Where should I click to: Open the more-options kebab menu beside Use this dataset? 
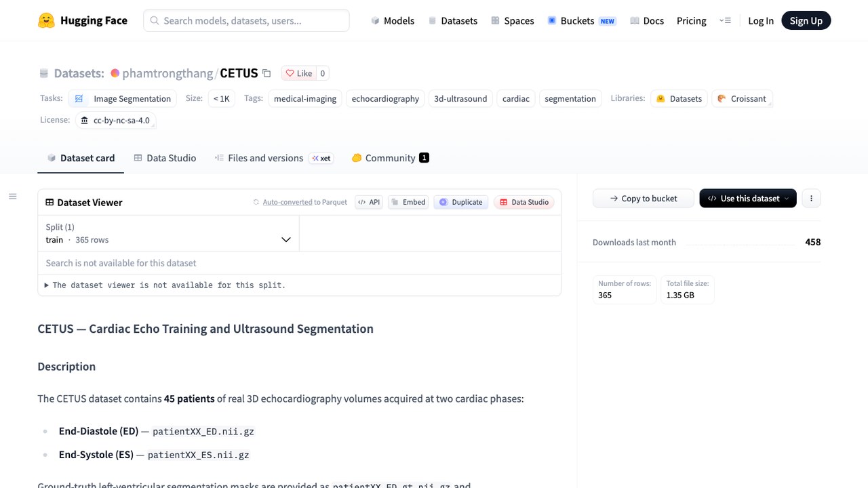coord(811,199)
